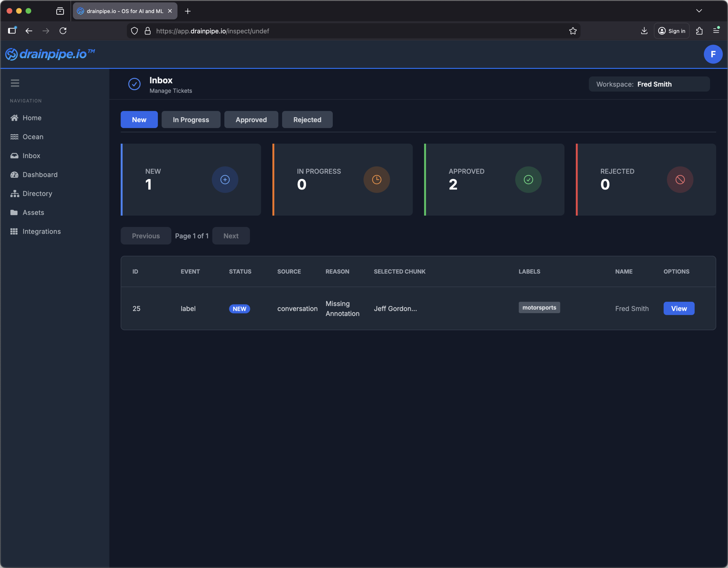Click the Rejected card's red ban icon
Viewport: 728px width, 568px height.
(680, 180)
